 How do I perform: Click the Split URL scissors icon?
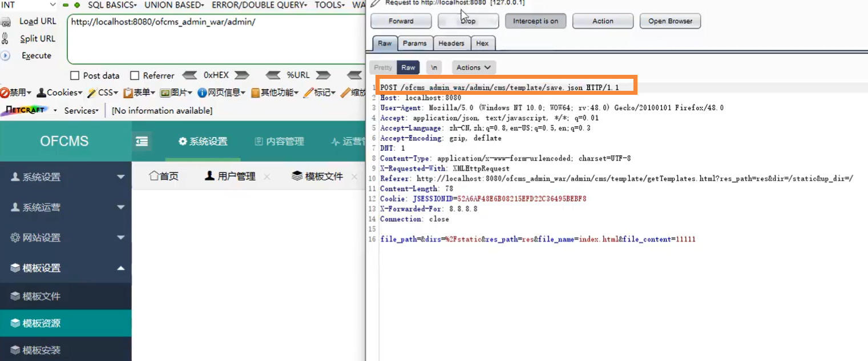(x=5, y=38)
